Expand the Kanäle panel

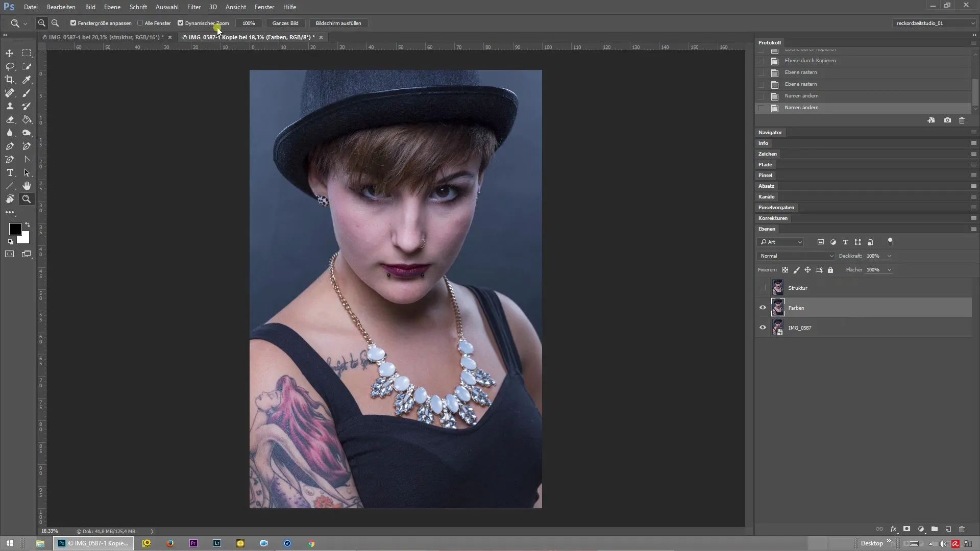(766, 197)
